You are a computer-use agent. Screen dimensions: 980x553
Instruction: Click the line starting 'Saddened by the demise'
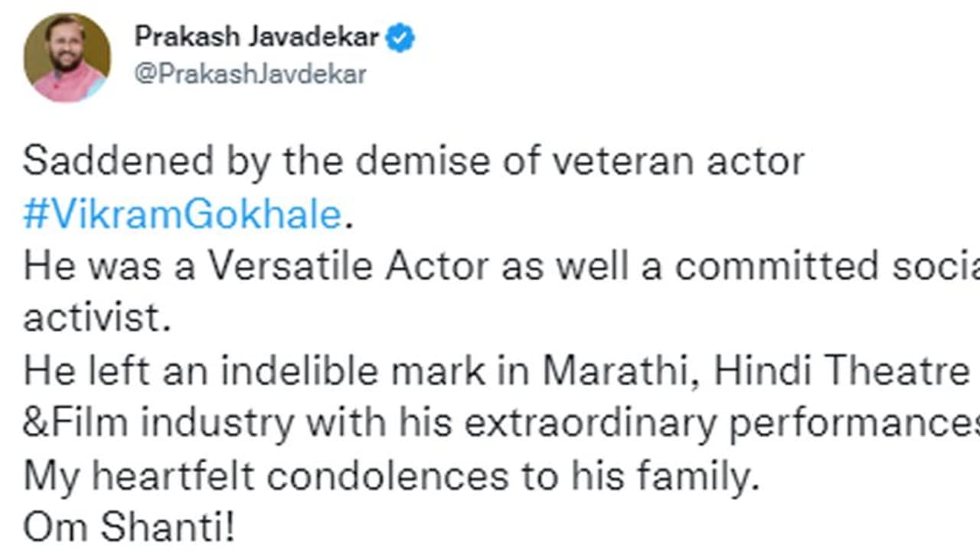click(413, 162)
